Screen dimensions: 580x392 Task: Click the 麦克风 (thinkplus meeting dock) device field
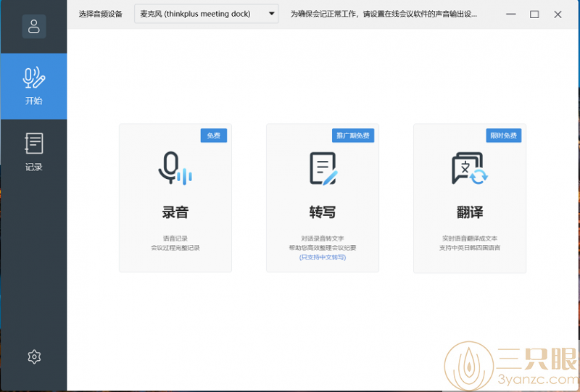click(207, 14)
